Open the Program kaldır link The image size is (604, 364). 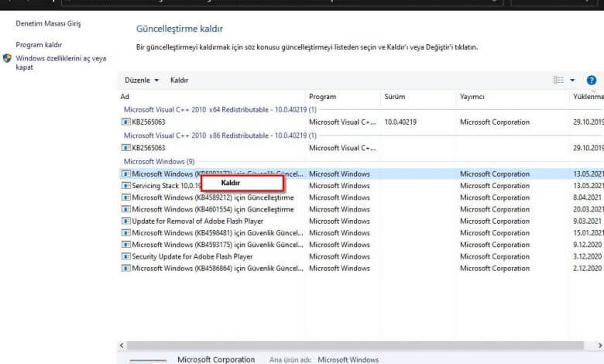39,45
